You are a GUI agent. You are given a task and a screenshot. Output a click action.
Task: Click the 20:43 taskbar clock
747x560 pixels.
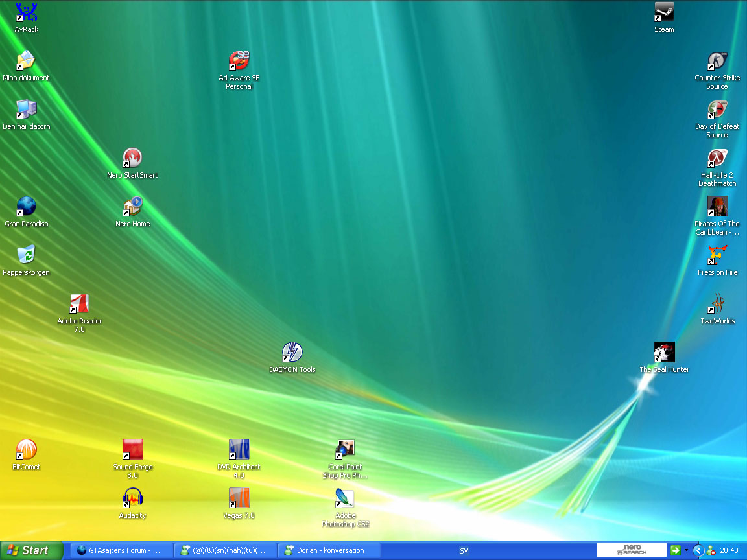pyautogui.click(x=729, y=550)
